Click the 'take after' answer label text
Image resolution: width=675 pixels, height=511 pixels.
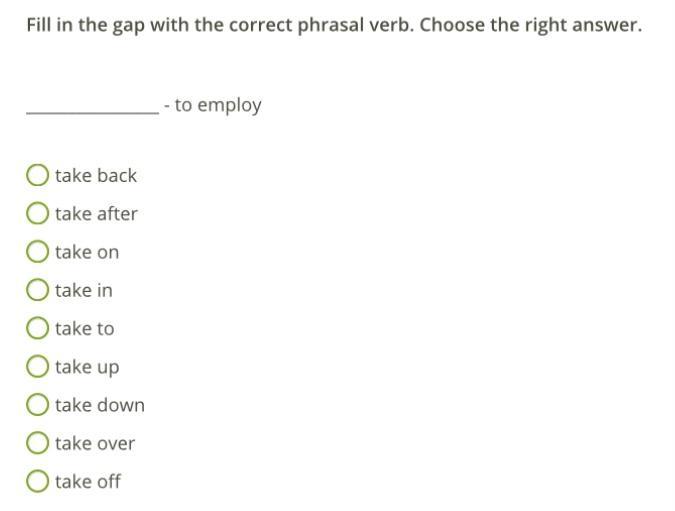pyautogui.click(x=96, y=214)
